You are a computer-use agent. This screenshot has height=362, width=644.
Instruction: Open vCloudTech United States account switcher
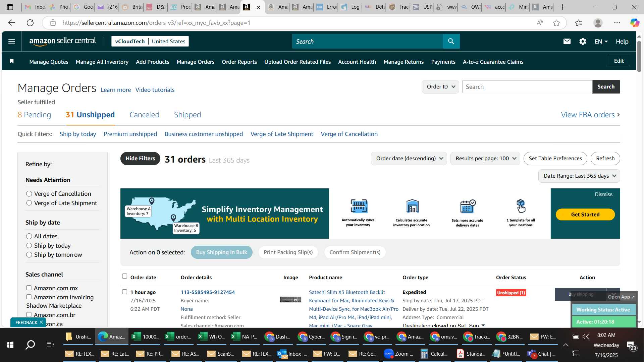coord(150,41)
